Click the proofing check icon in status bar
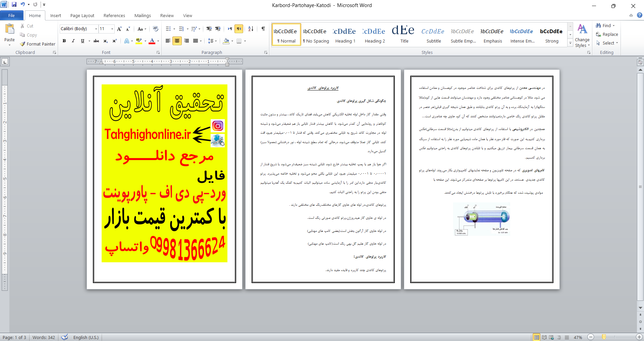Viewport: 644px width, 341px height. pyautogui.click(x=65, y=337)
